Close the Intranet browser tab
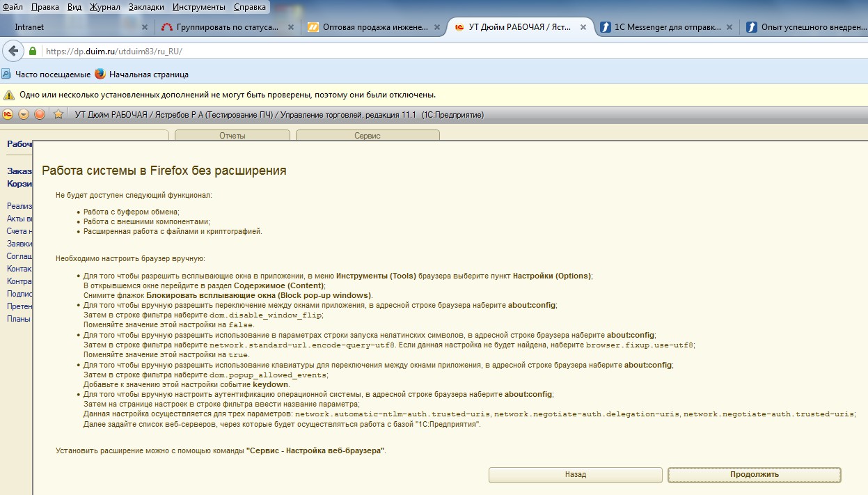Image resolution: width=868 pixels, height=495 pixels. point(145,28)
